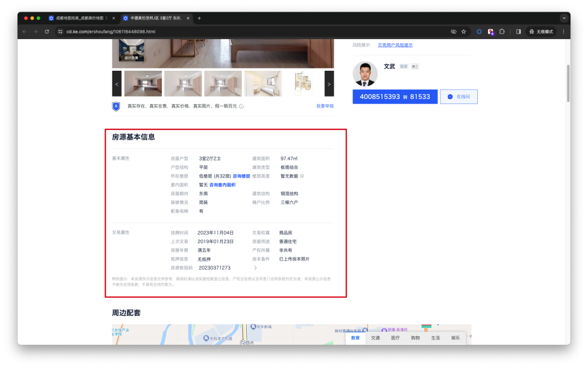Screen dimensions: 588x368
Task: Select the 医疗 map category tab
Action: tap(395, 338)
